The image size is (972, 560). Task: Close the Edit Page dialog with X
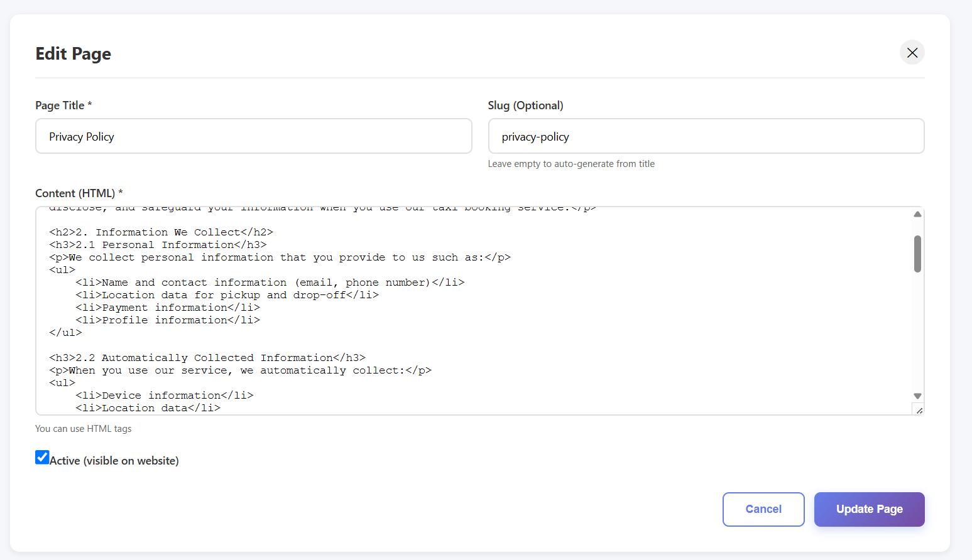tap(912, 53)
